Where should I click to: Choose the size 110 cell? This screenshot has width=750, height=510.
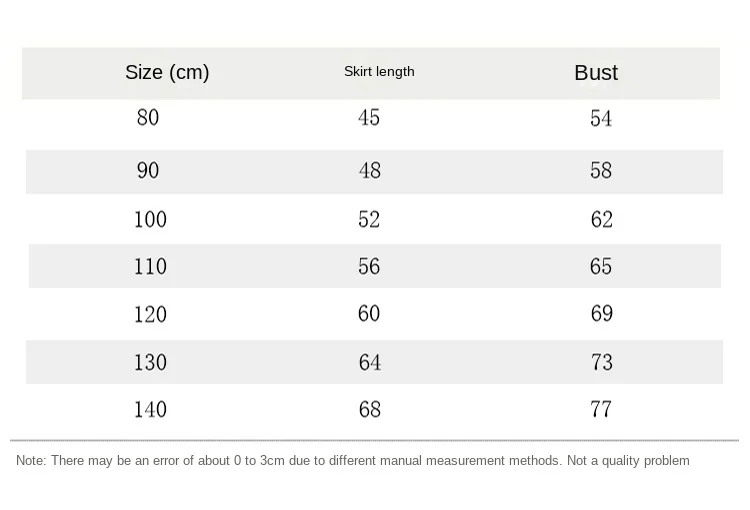(x=150, y=266)
